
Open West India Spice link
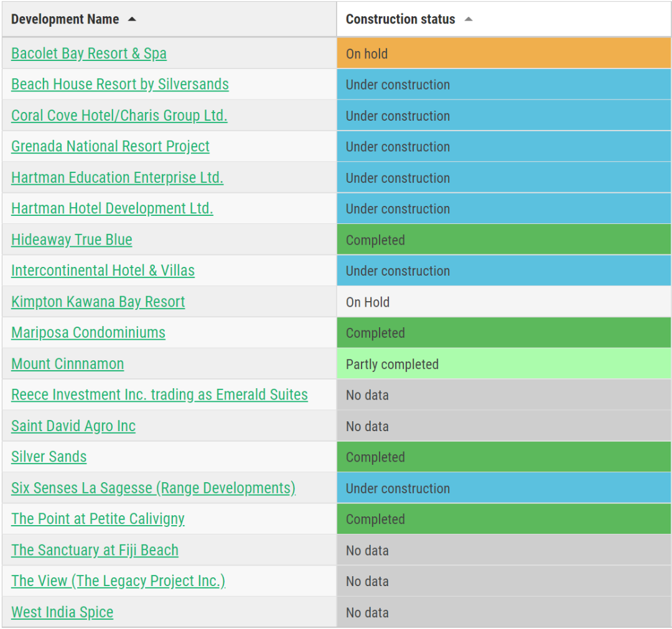click(x=62, y=613)
